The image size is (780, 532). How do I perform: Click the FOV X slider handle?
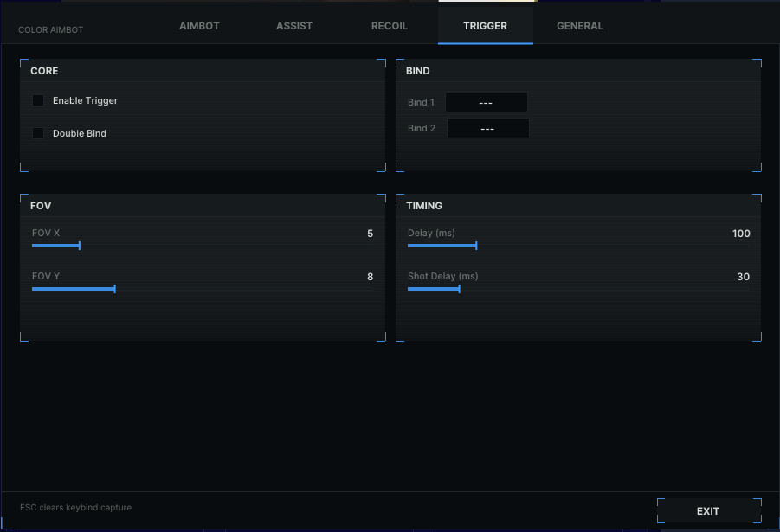point(80,246)
